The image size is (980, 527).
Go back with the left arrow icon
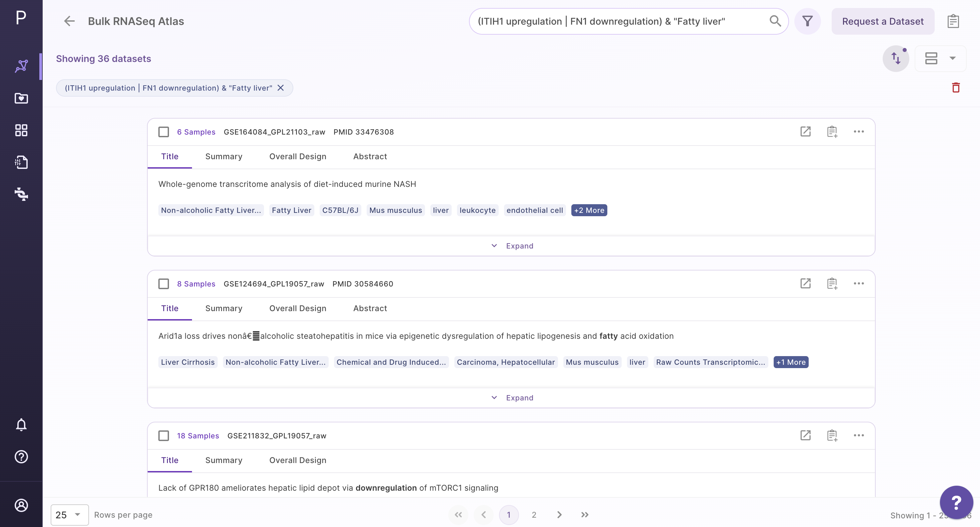point(69,21)
